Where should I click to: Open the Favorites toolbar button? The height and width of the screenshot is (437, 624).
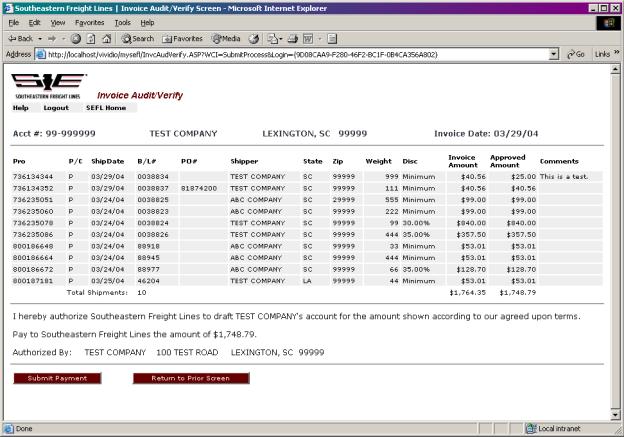click(181, 38)
